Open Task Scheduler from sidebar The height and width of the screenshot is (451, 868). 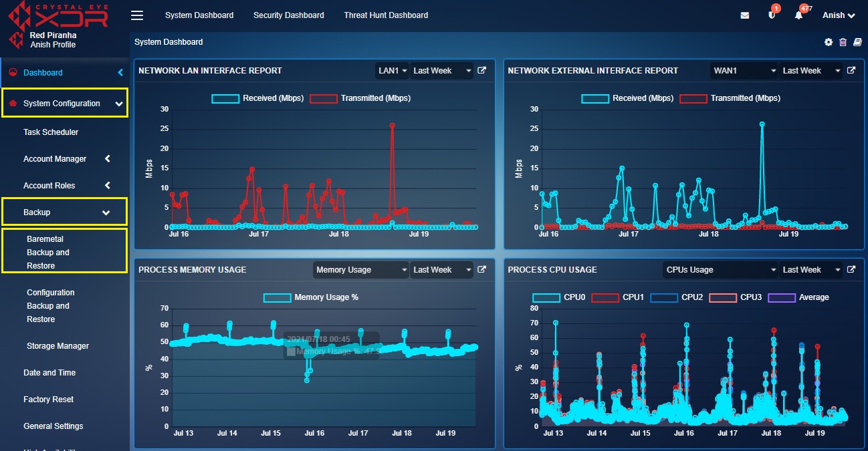[51, 132]
